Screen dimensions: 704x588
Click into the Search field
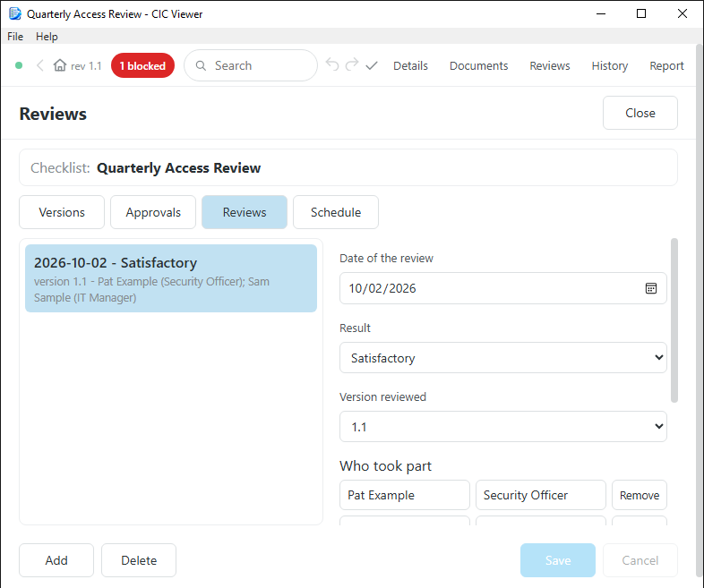(x=251, y=65)
